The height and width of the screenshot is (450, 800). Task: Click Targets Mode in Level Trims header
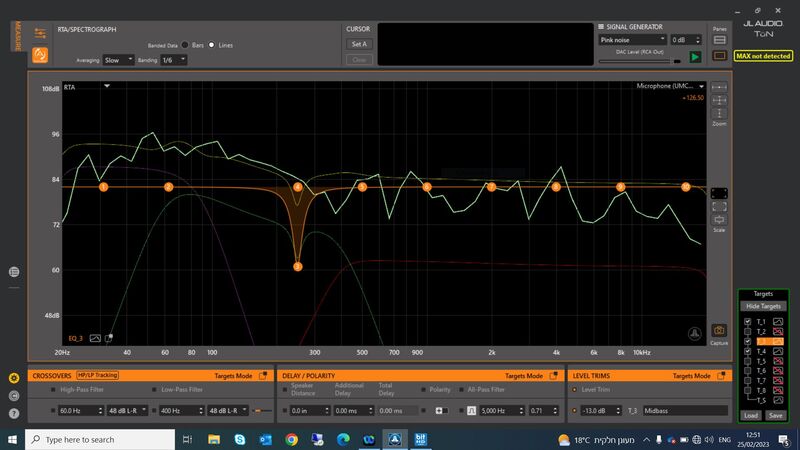tap(691, 376)
